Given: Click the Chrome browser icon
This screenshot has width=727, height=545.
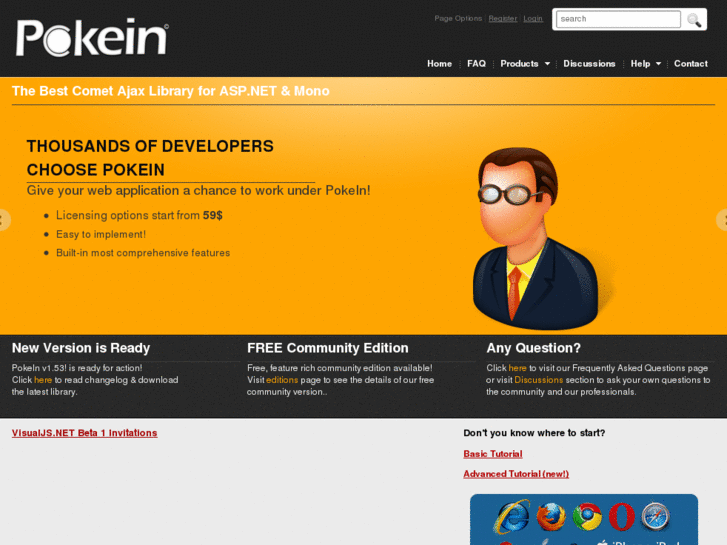Looking at the screenshot, I should tap(587, 516).
